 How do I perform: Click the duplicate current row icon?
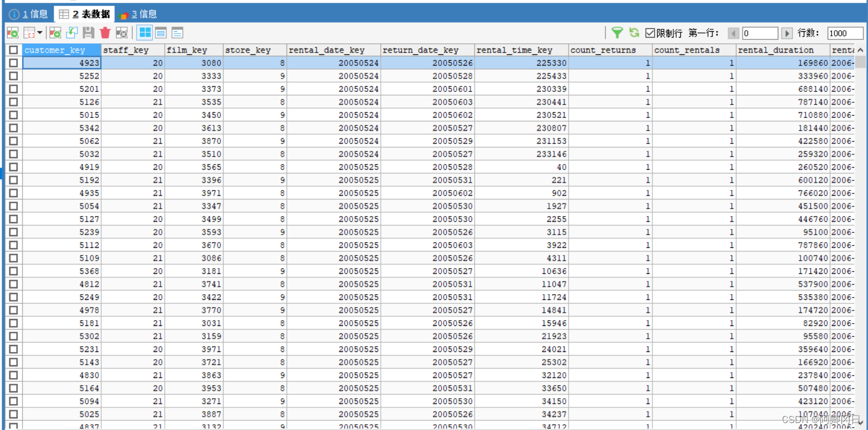tap(72, 33)
